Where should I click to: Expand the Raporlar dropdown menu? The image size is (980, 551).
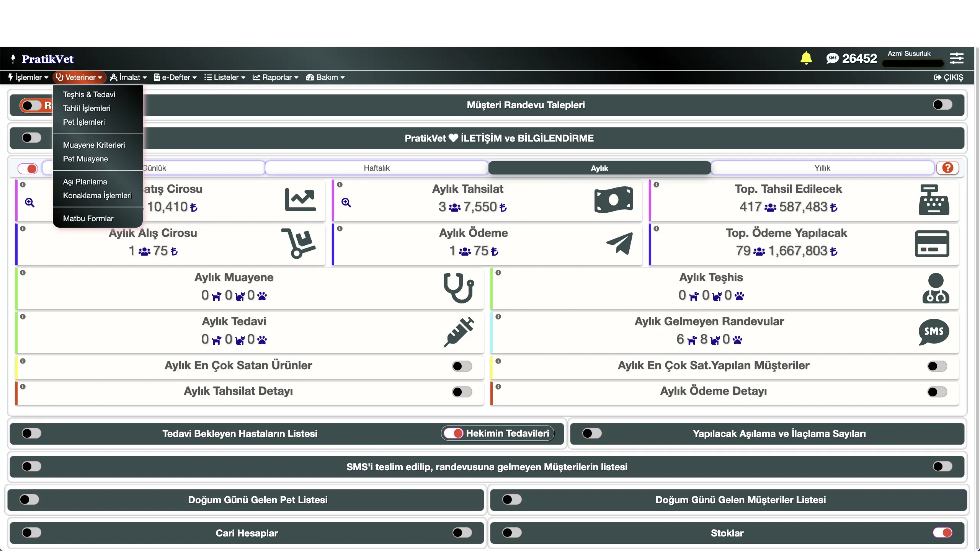[x=276, y=77]
